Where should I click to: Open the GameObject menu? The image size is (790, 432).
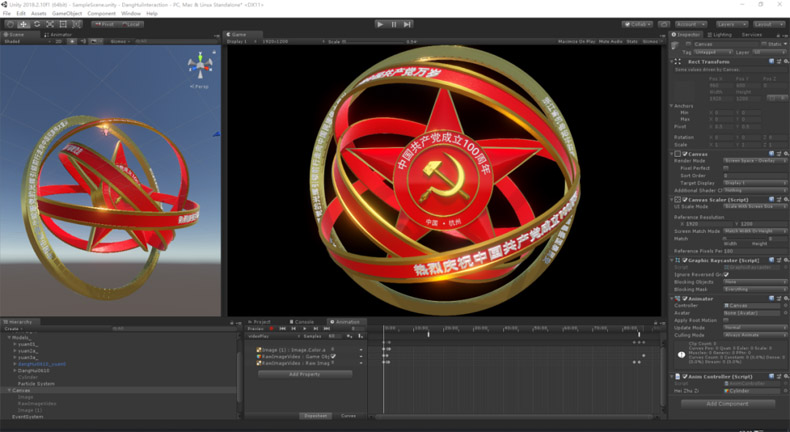[67, 14]
